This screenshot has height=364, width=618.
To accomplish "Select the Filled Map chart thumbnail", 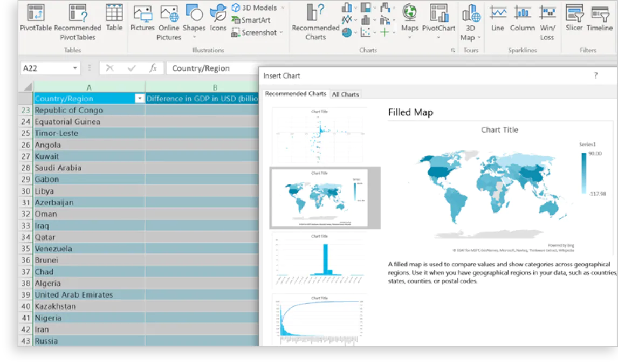I will pos(319,197).
